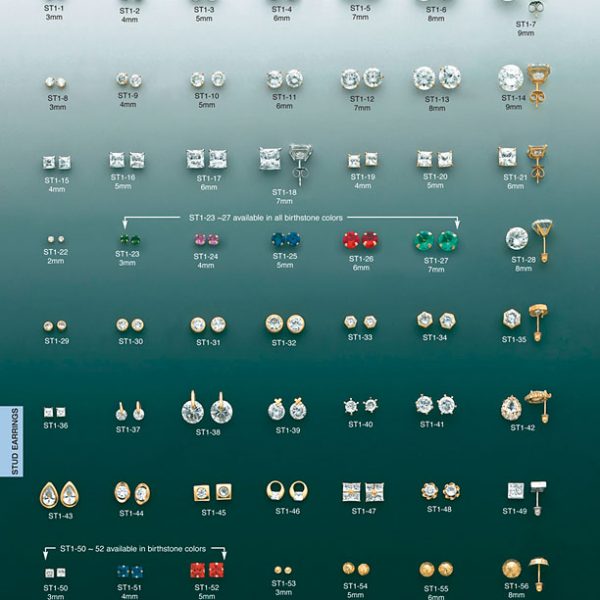The image size is (600, 600).
Task: Click the ST1-14 9mm round stud pair
Action: pyautogui.click(x=524, y=81)
